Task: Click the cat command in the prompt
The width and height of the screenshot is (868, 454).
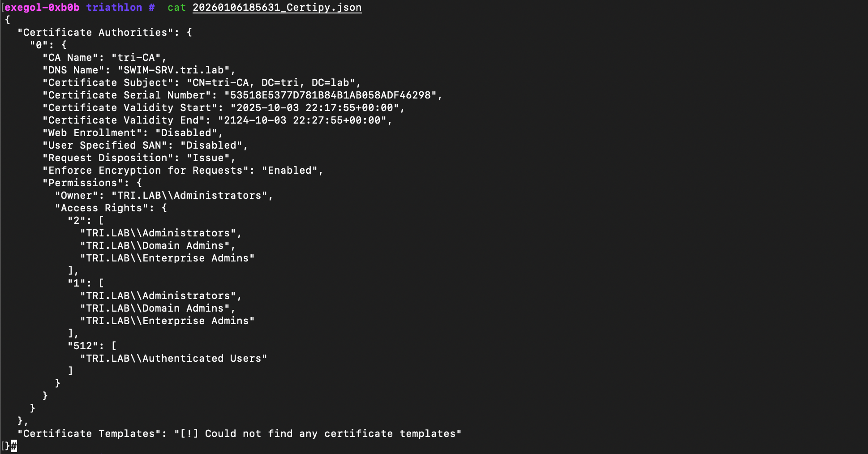Action: click(x=176, y=8)
